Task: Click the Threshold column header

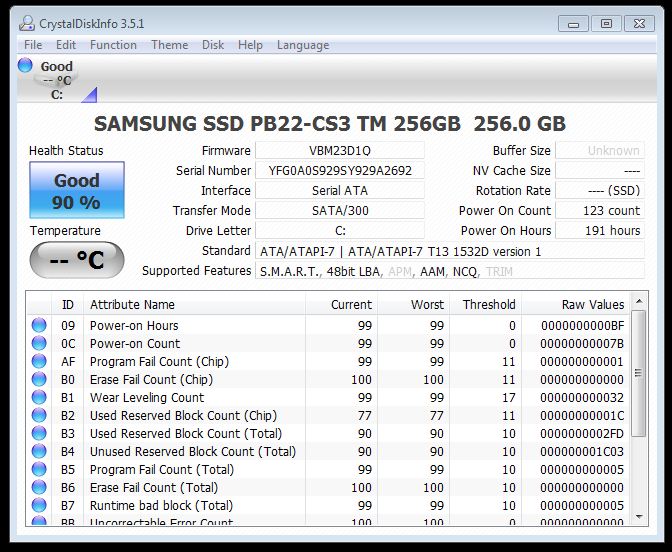Action: tap(486, 305)
